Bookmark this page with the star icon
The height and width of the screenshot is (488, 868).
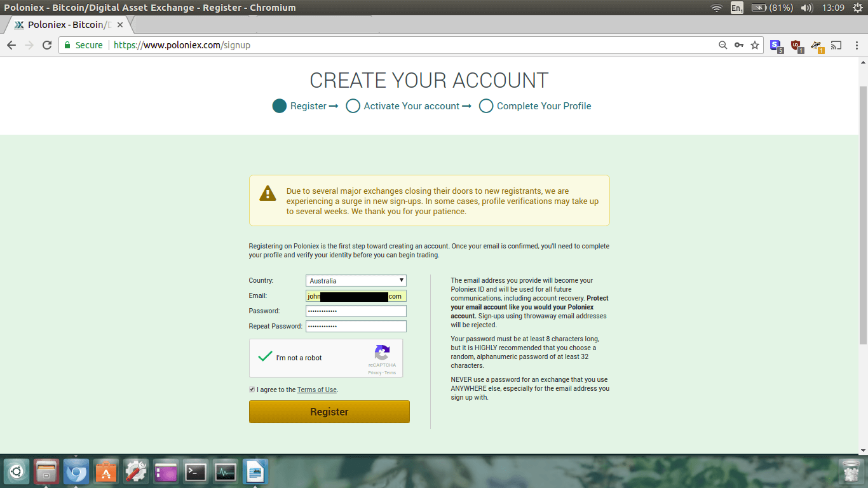[755, 45]
